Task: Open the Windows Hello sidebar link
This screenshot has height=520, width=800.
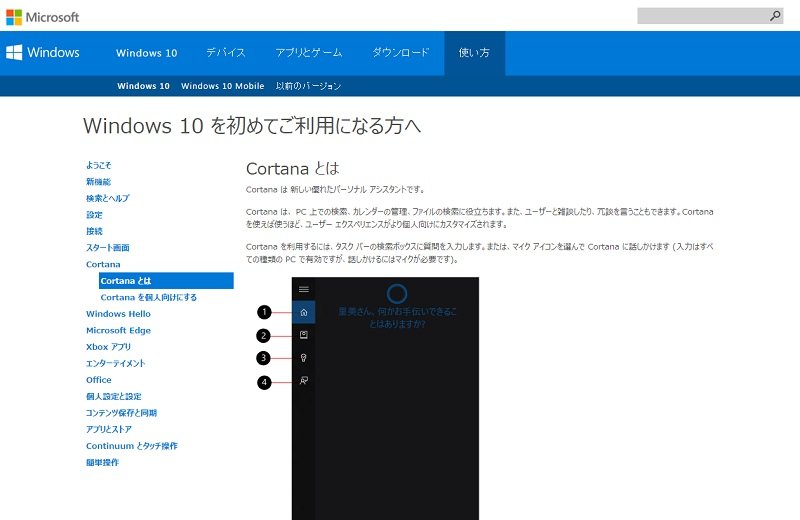Action: pyautogui.click(x=118, y=314)
